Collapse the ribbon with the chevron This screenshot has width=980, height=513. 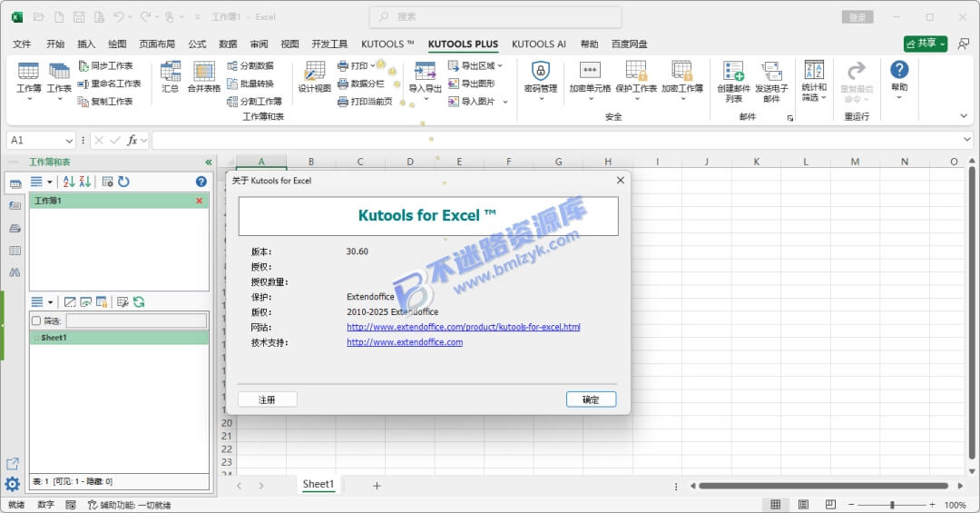[964, 116]
